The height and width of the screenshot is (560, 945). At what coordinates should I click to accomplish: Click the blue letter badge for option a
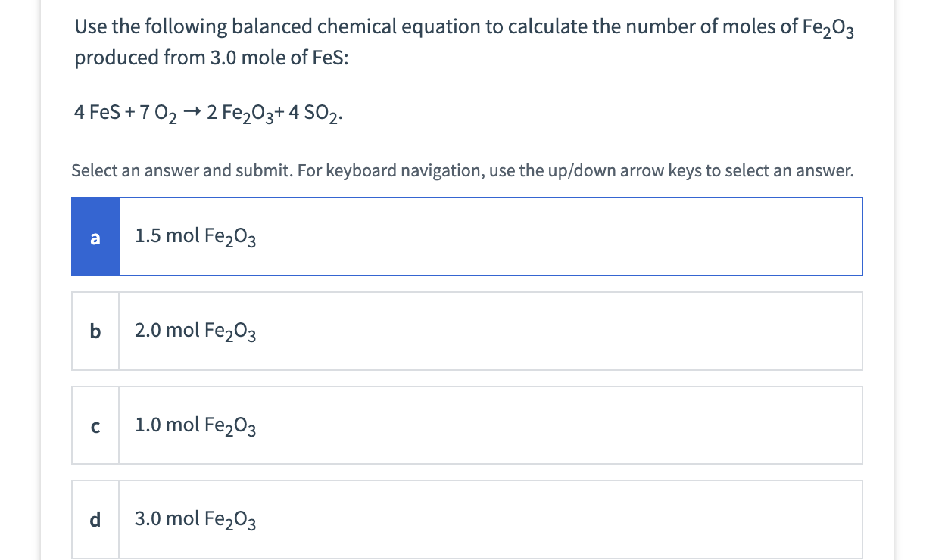click(x=95, y=236)
